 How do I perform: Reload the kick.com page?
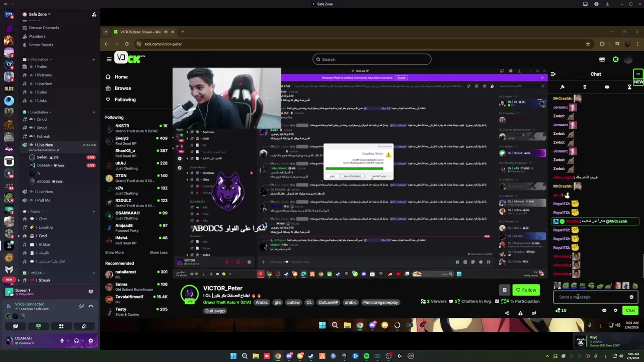coord(127,44)
